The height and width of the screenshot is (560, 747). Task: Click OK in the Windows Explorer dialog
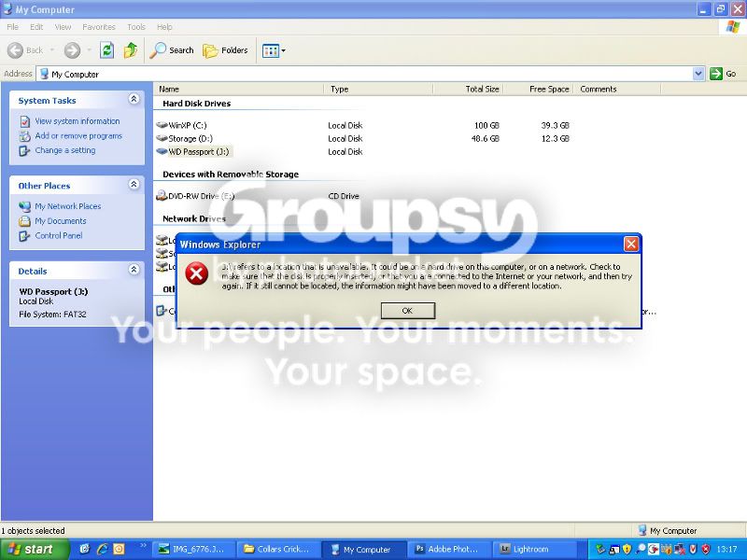(x=408, y=311)
